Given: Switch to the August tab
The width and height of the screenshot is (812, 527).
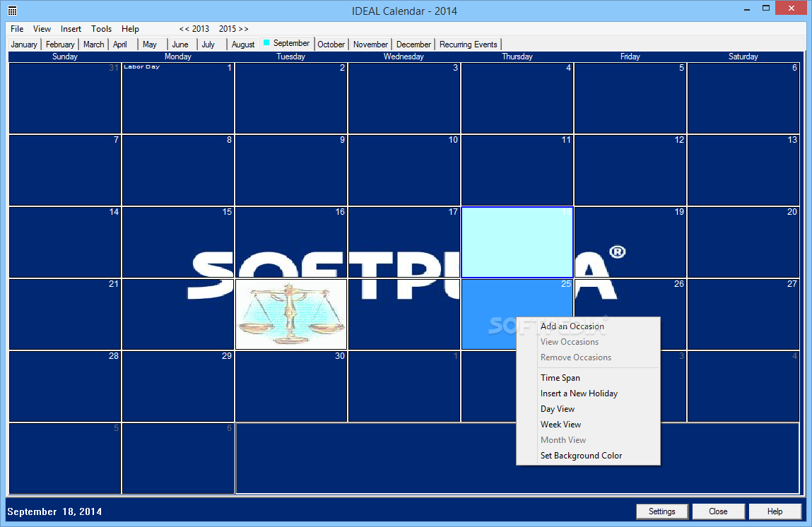Looking at the screenshot, I should pos(243,45).
